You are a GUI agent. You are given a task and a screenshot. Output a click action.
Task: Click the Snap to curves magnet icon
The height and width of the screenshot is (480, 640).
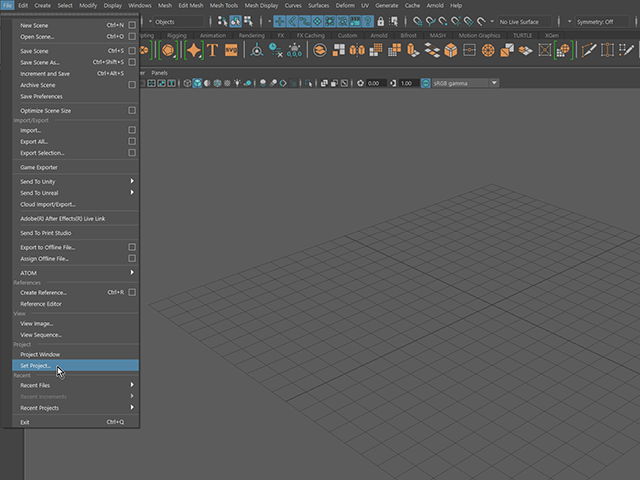coord(430,21)
